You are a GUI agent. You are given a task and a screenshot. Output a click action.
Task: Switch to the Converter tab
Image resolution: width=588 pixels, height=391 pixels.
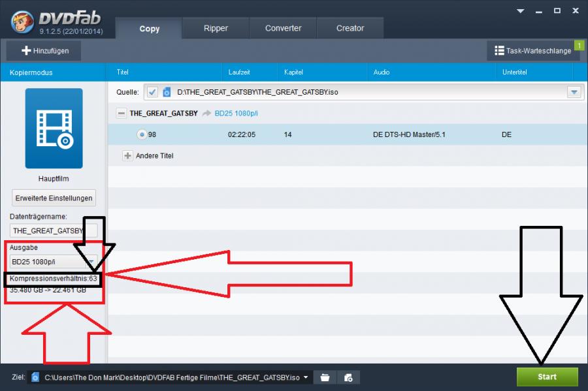[x=283, y=28]
